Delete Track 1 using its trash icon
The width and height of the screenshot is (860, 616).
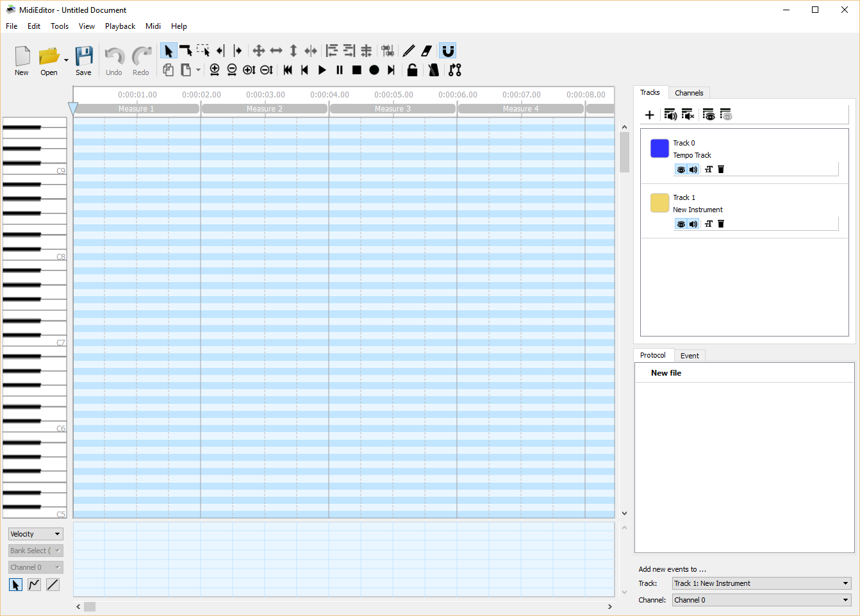tap(721, 224)
